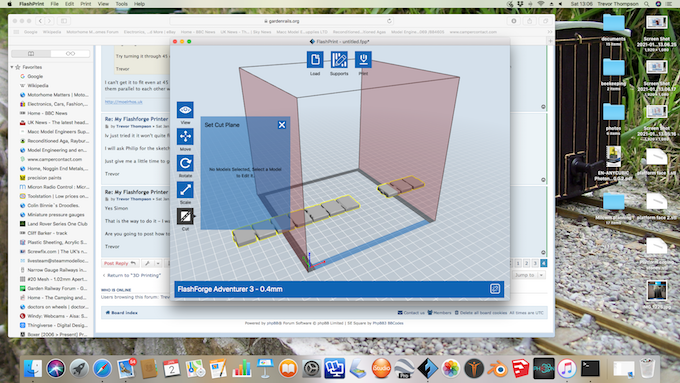
Task: Open the Tools menu
Action: point(121,4)
